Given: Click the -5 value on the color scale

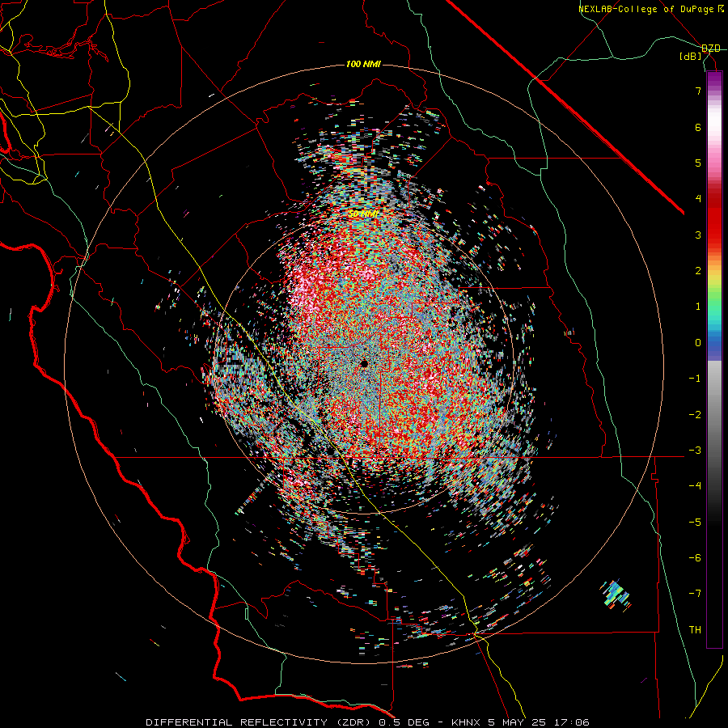Looking at the screenshot, I should (695, 522).
